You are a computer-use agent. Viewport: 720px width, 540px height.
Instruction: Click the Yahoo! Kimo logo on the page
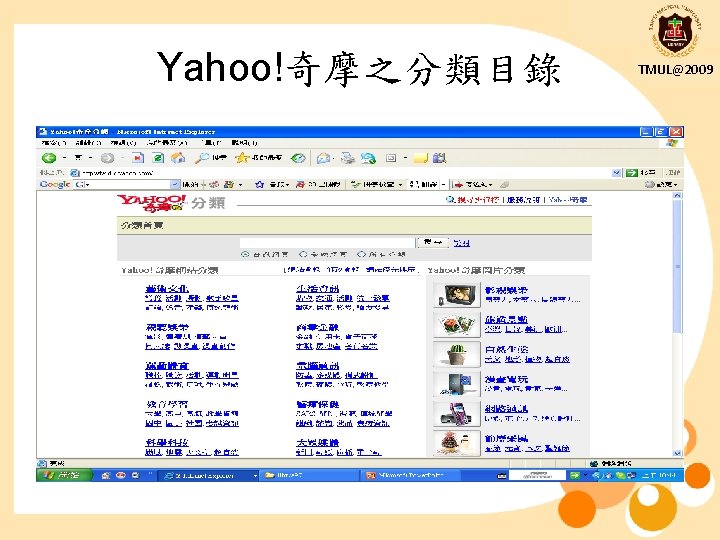pos(152,203)
